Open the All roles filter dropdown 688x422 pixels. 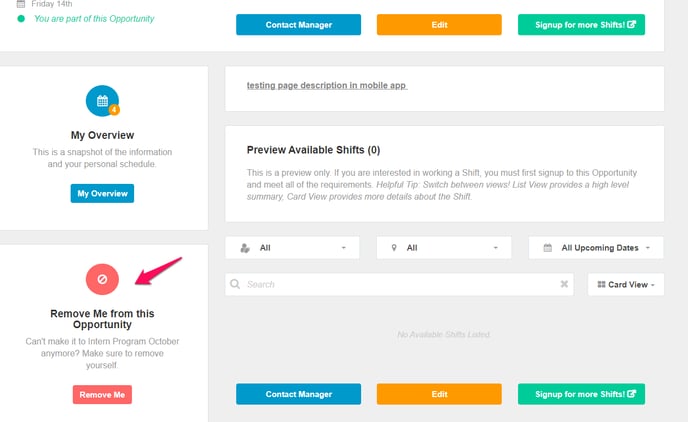pos(292,248)
